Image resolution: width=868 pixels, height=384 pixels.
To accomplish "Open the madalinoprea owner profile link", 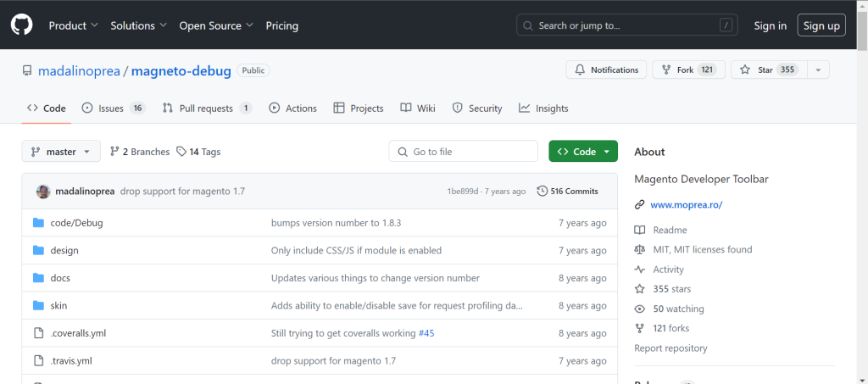I will pos(79,71).
